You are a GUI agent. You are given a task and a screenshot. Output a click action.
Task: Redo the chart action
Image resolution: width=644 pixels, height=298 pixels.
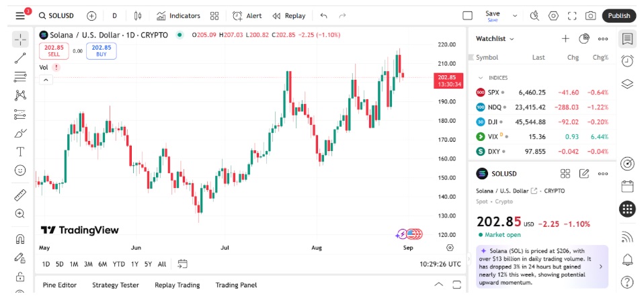click(342, 16)
